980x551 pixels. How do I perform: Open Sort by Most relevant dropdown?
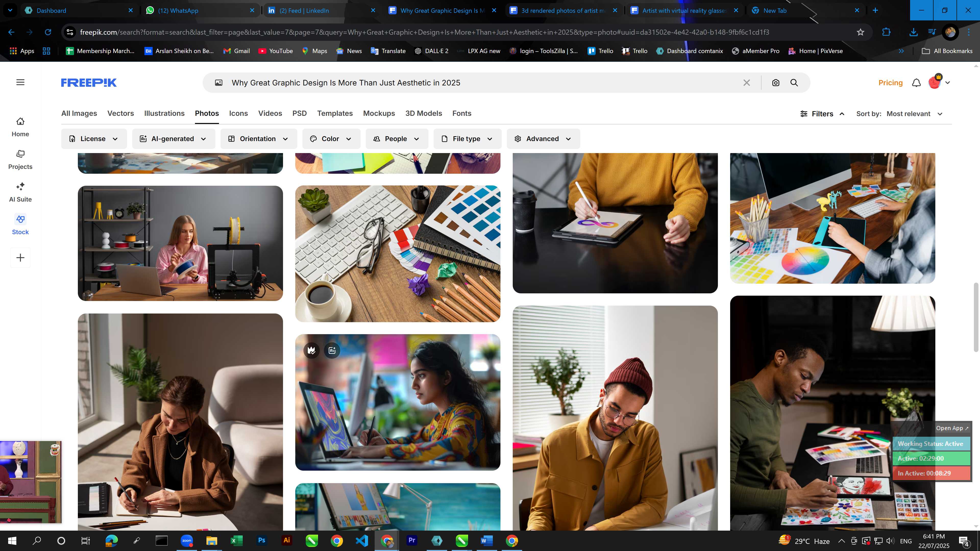[899, 114]
